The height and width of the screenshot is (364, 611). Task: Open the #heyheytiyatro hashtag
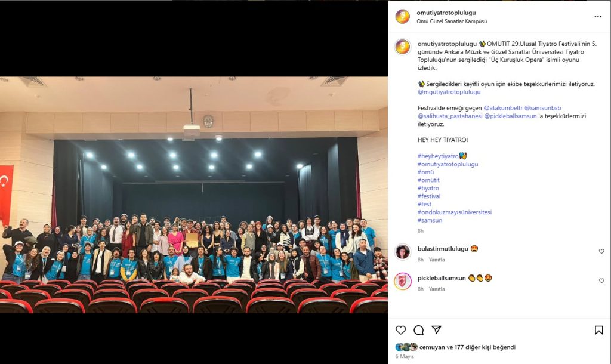pos(438,156)
